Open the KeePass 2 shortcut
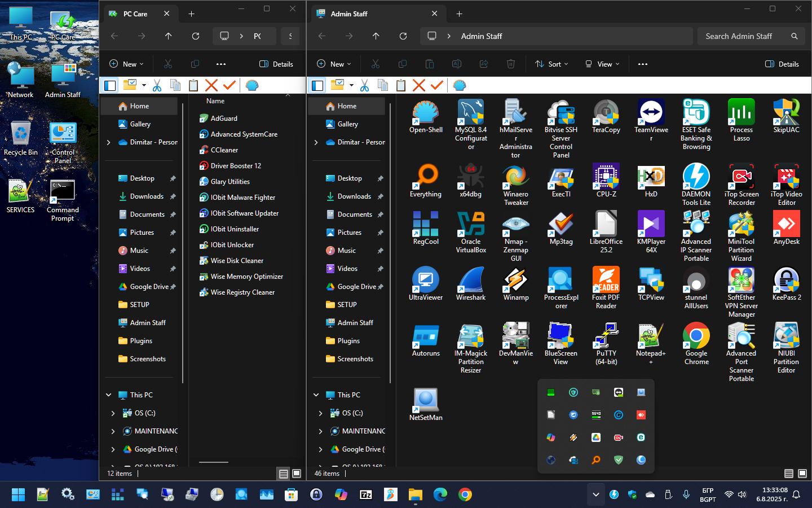This screenshot has width=812, height=508. point(786,284)
